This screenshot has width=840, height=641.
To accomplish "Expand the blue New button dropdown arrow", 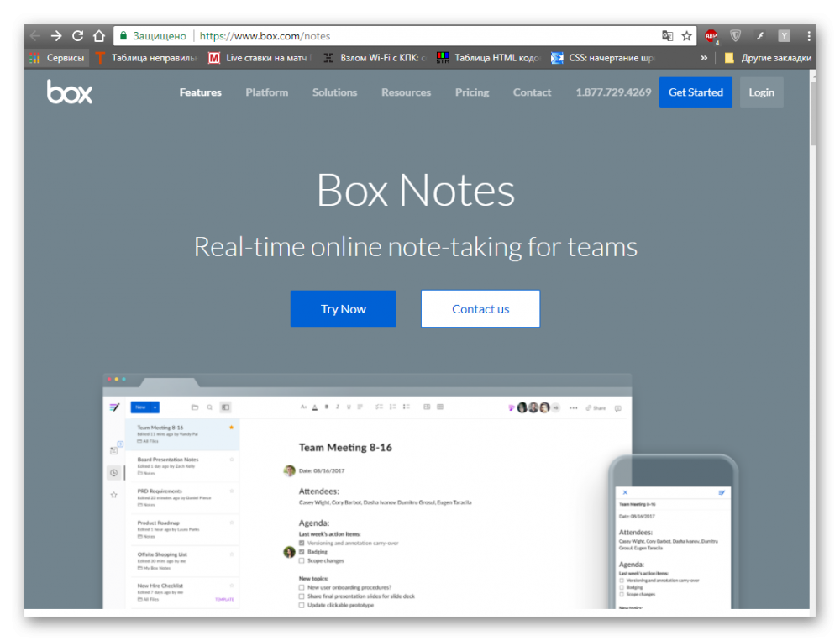I will click(155, 407).
